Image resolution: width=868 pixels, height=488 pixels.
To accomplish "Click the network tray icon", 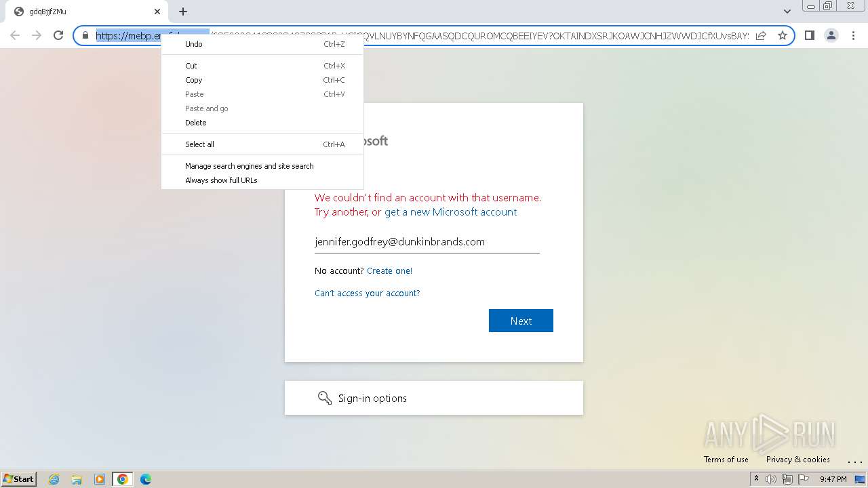I will [787, 479].
